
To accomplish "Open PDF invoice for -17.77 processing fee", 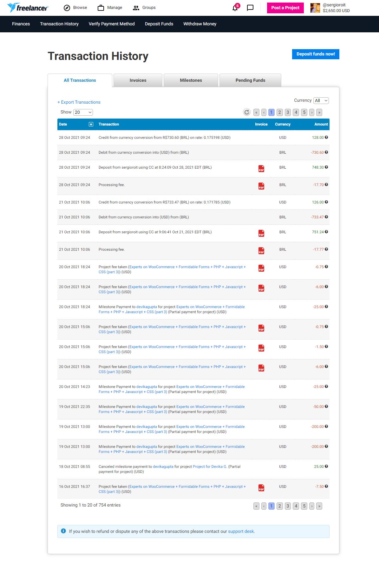I will 261,251.
